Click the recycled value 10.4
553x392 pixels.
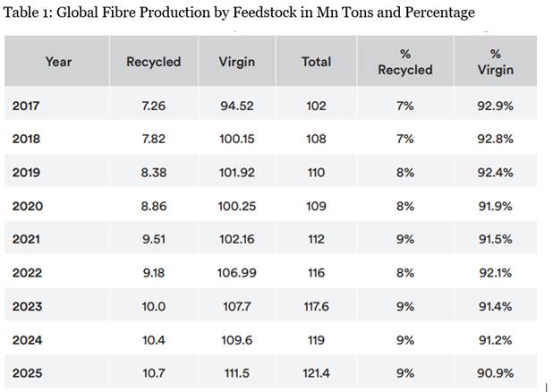(154, 340)
